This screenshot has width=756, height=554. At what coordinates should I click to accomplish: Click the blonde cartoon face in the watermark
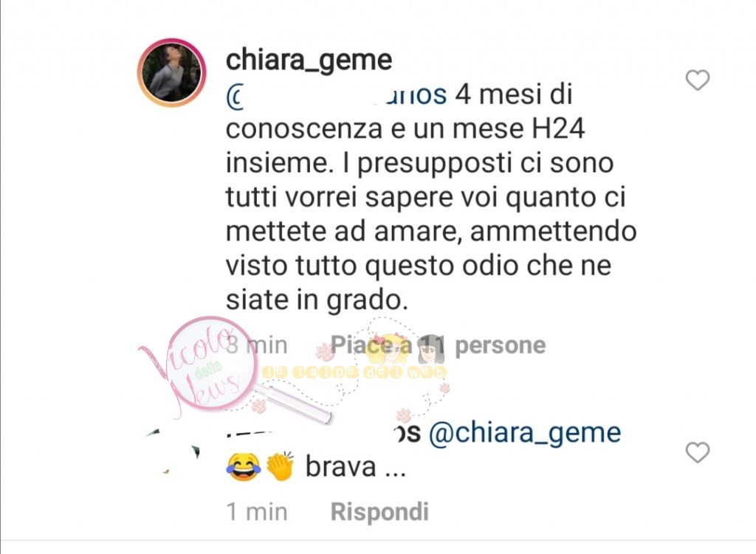(x=388, y=350)
